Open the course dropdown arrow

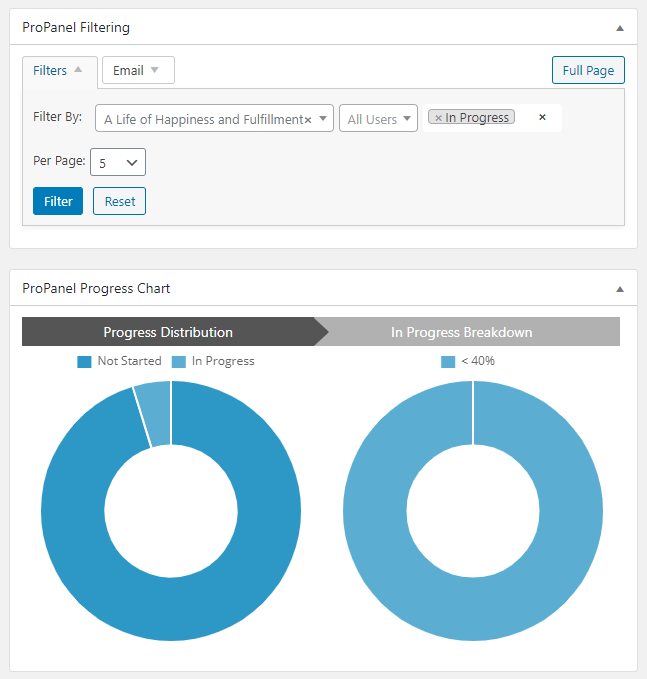(324, 119)
